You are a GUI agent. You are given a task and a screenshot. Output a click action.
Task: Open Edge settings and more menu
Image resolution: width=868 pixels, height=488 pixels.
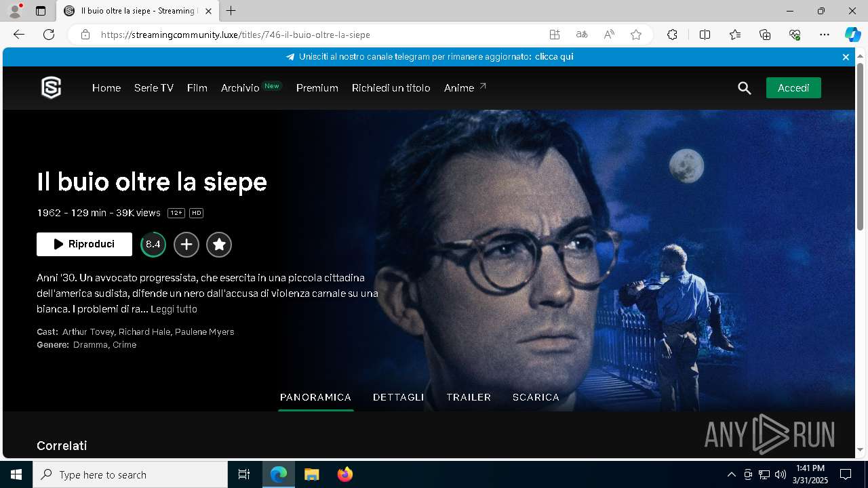[x=825, y=35]
